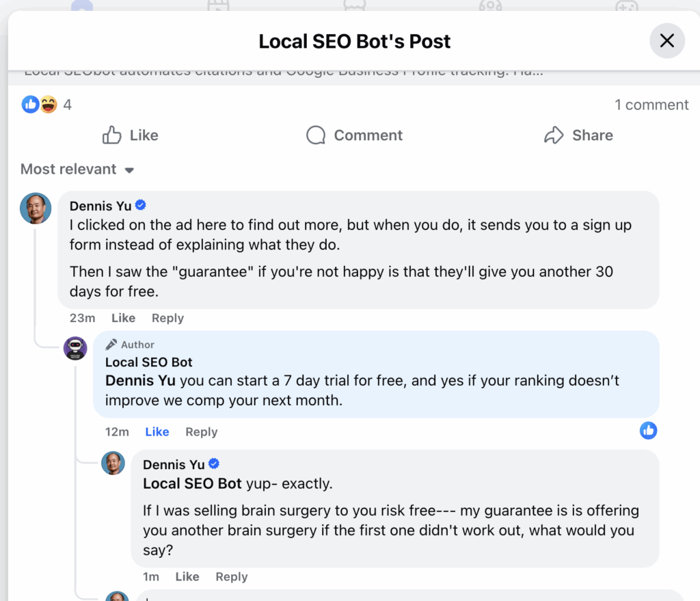Click the Local SEO Bot robot avatar
700x601 pixels.
[x=75, y=348]
